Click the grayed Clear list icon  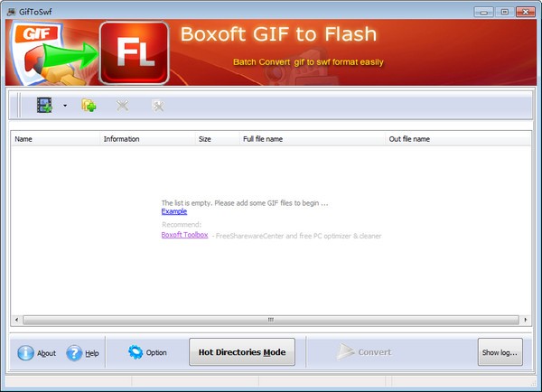coord(157,106)
